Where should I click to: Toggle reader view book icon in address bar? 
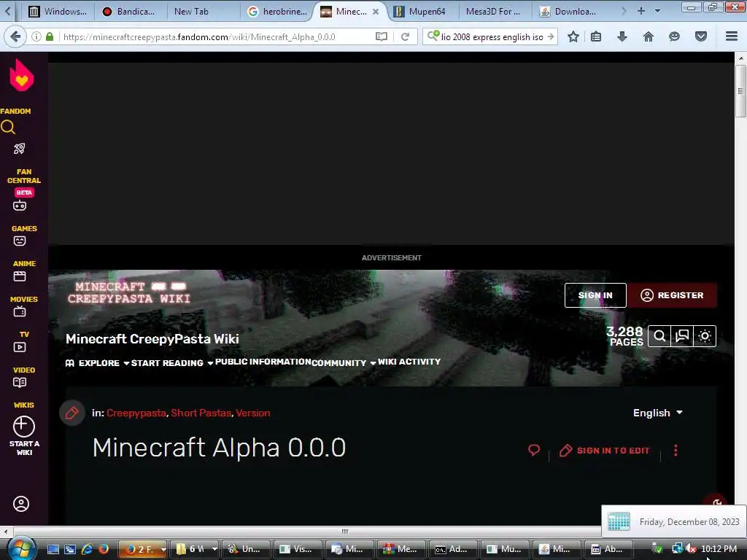381,36
